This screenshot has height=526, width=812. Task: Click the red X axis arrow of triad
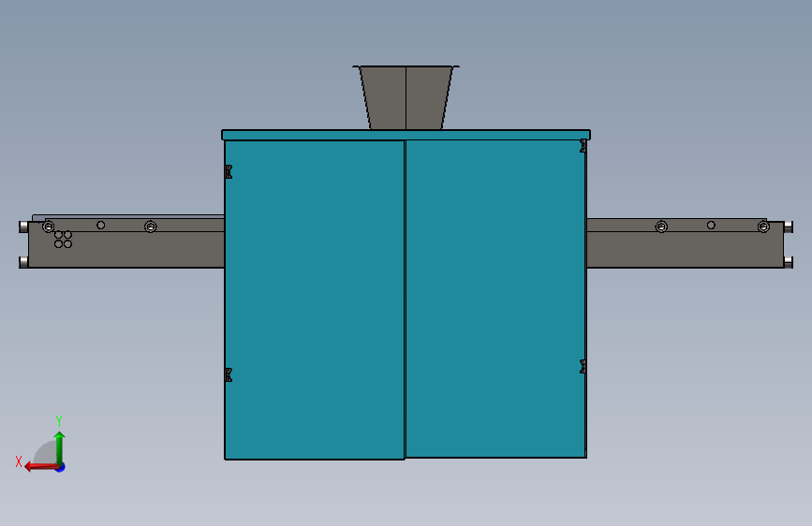click(40, 467)
